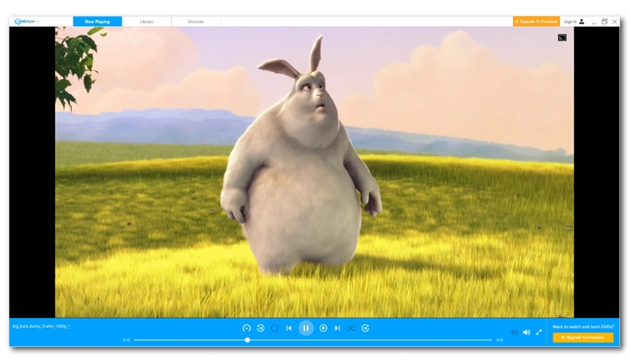Mute the volume speaker

pyautogui.click(x=526, y=332)
